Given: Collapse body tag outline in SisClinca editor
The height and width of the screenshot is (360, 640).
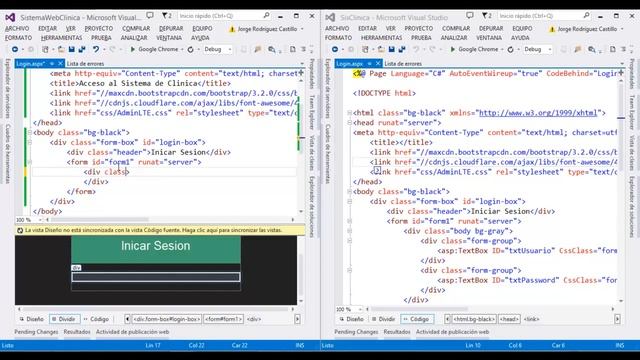Looking at the screenshot, I should pos(349,191).
